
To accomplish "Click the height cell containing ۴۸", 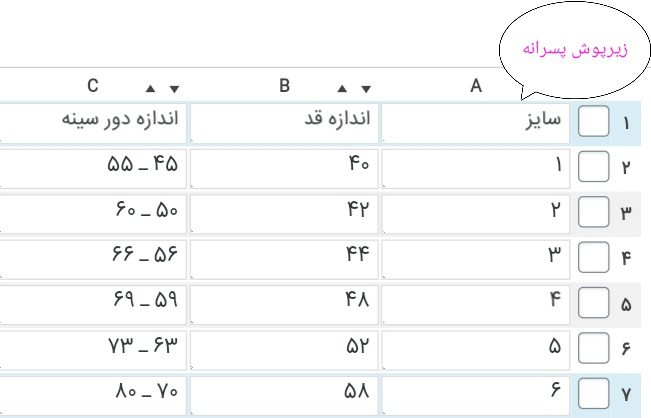I will (284, 304).
